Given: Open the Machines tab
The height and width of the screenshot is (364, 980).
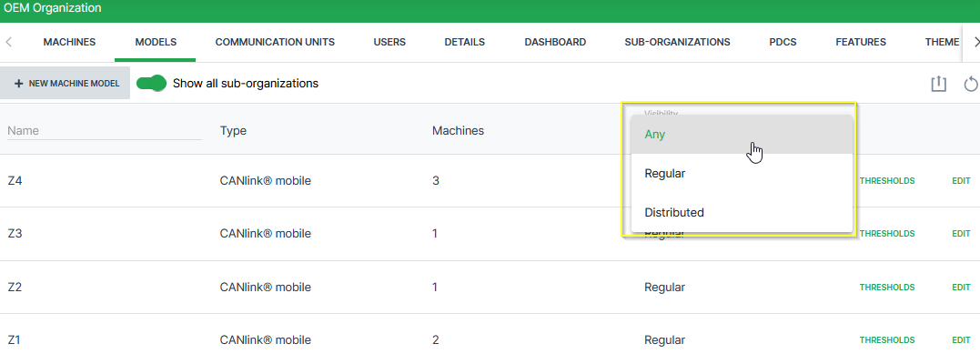Looking at the screenshot, I should pos(69,42).
